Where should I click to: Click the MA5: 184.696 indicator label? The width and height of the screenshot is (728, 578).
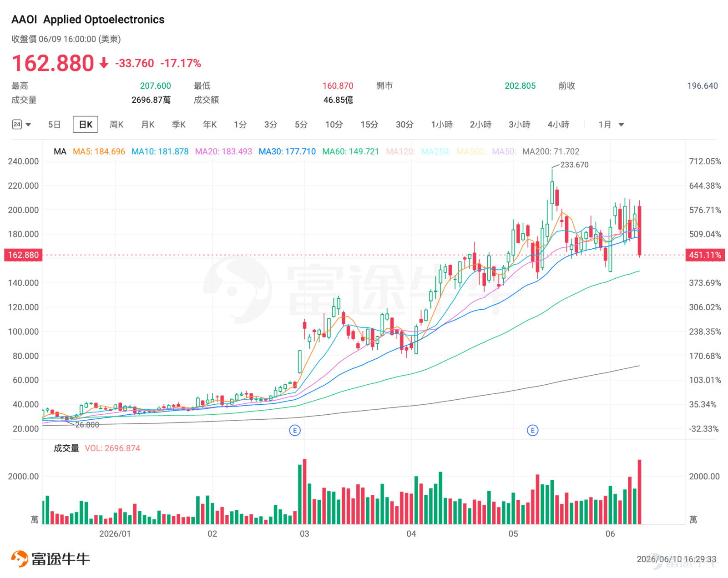click(99, 151)
